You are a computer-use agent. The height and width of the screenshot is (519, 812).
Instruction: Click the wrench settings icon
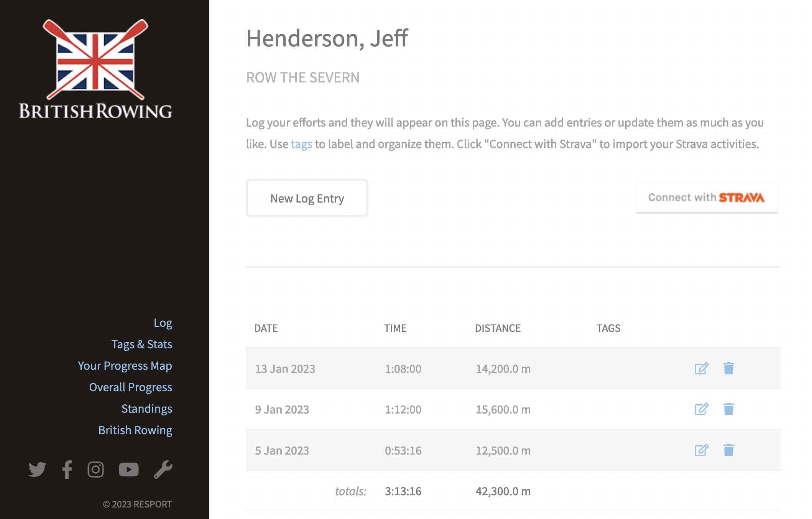pyautogui.click(x=163, y=470)
